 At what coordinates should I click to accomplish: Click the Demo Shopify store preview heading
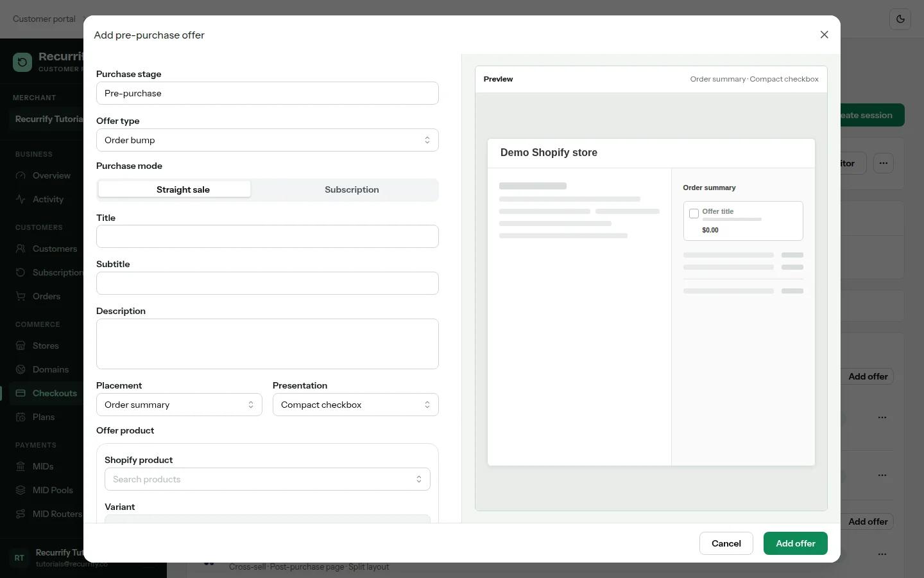[549, 152]
